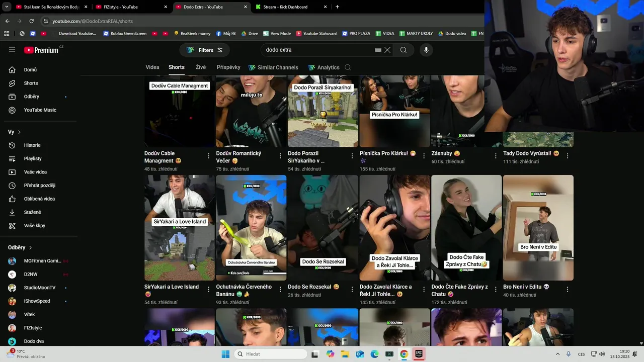Screen dimensions: 644x362
Task: Open Oblíbená videa playlist
Action: coord(40,199)
